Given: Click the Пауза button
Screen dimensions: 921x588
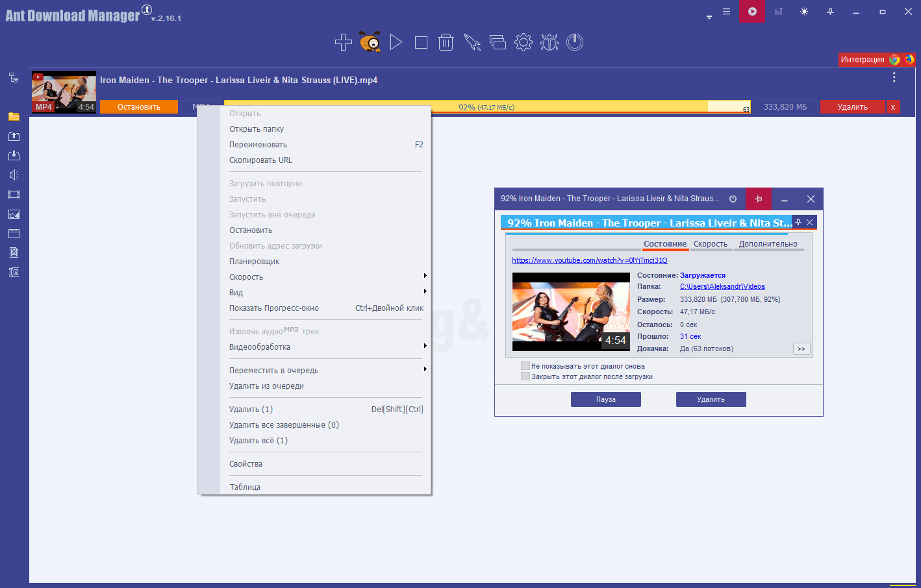Looking at the screenshot, I should pos(606,399).
